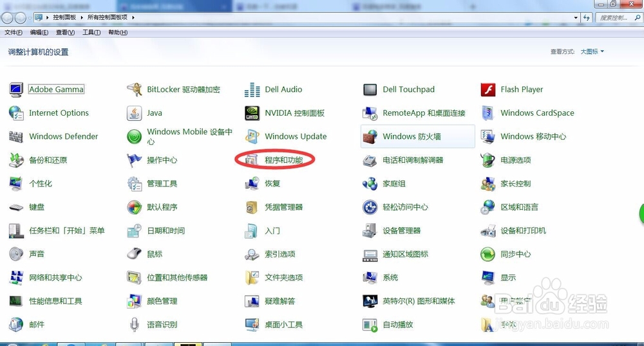Open RemoteApp 和桌面连接 icon

coord(370,113)
